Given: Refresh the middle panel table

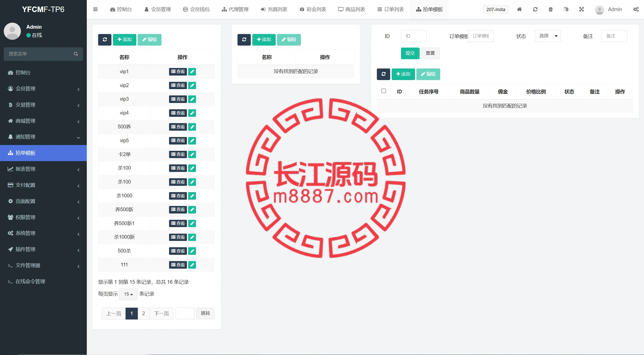Looking at the screenshot, I should tap(244, 40).
